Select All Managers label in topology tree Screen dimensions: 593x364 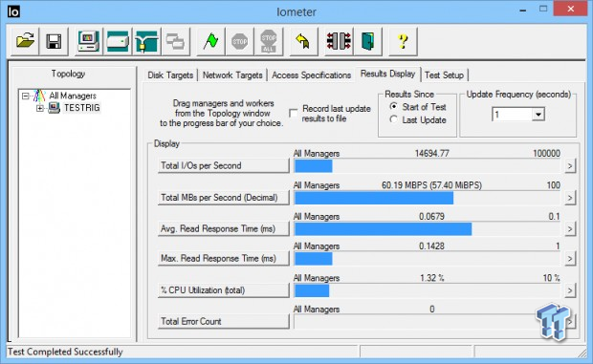click(x=73, y=96)
